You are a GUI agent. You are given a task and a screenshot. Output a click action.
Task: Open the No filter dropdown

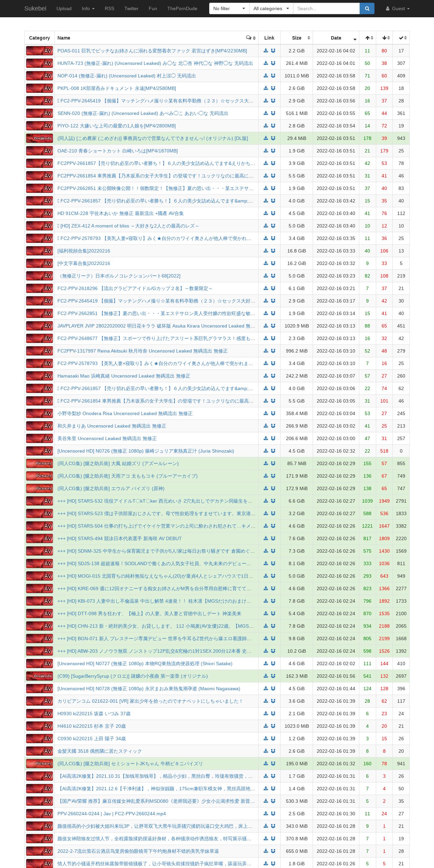[229, 8]
